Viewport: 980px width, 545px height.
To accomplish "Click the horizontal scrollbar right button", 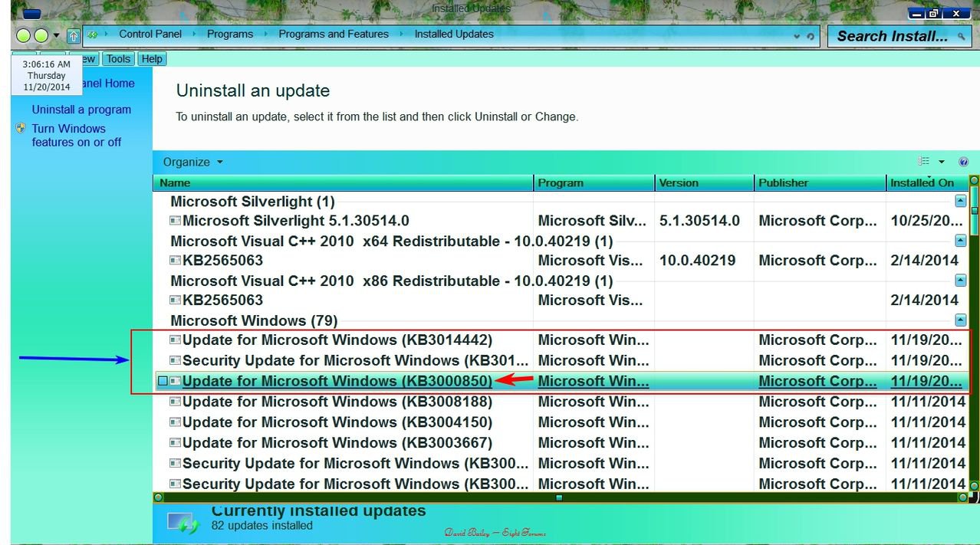I will tap(962, 497).
